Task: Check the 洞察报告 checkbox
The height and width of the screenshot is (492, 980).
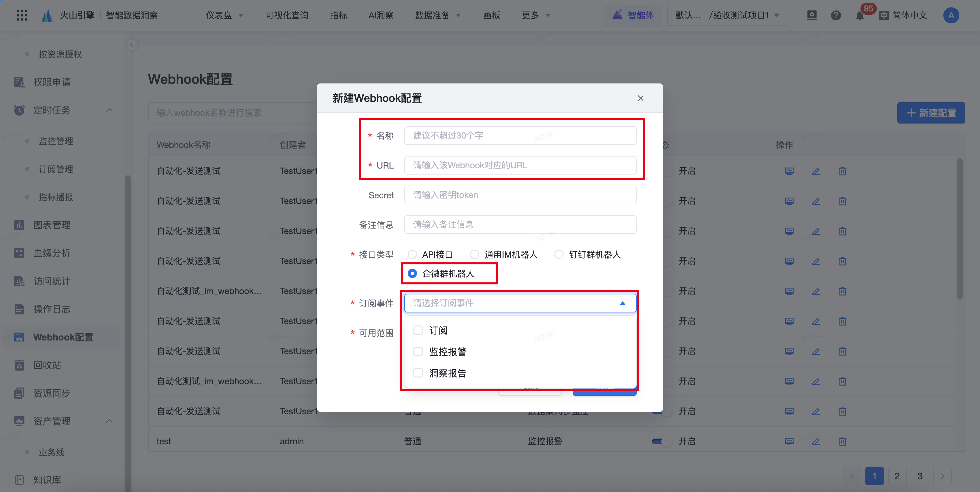Action: click(418, 373)
